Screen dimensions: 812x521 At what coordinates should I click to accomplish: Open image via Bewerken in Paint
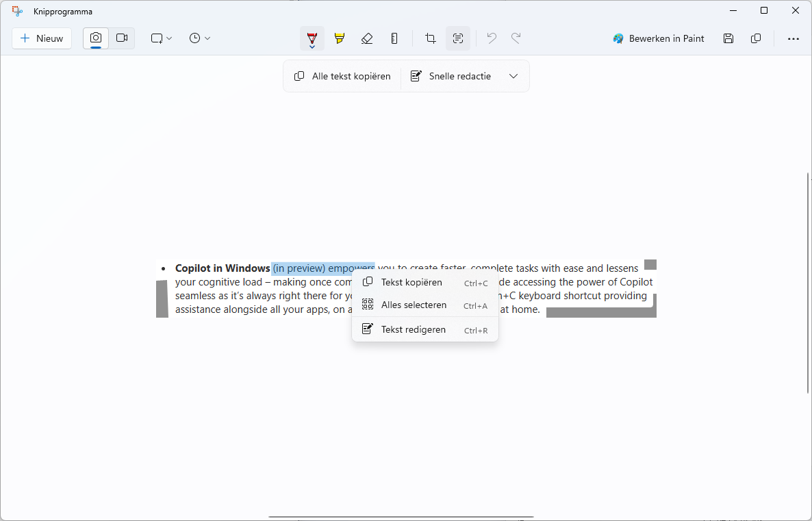pos(658,38)
